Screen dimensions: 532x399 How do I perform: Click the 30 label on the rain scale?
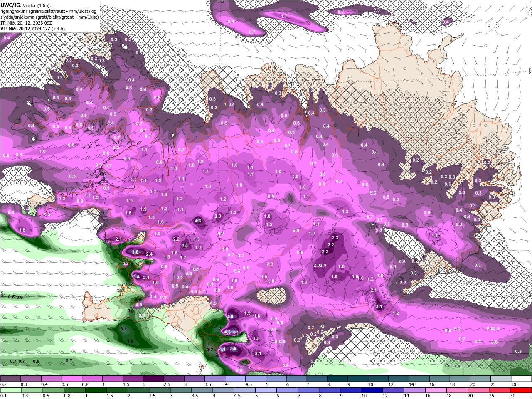point(514,396)
